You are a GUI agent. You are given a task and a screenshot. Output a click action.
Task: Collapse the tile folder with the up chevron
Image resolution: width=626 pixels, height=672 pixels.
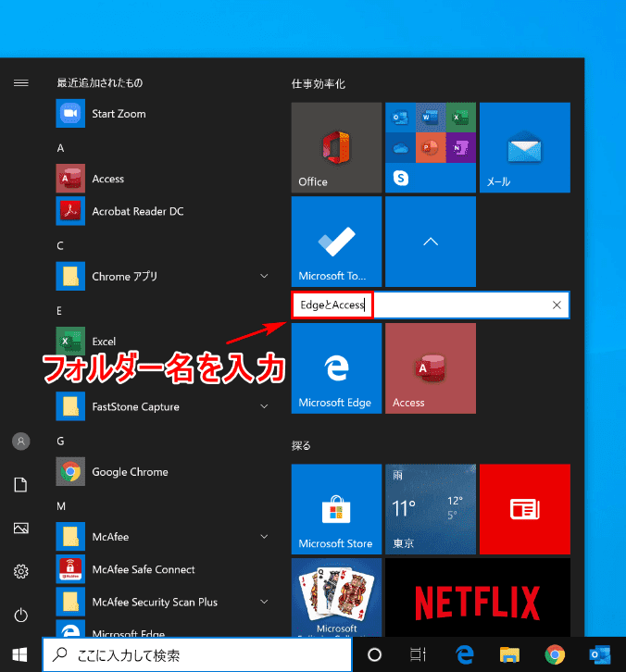[431, 242]
